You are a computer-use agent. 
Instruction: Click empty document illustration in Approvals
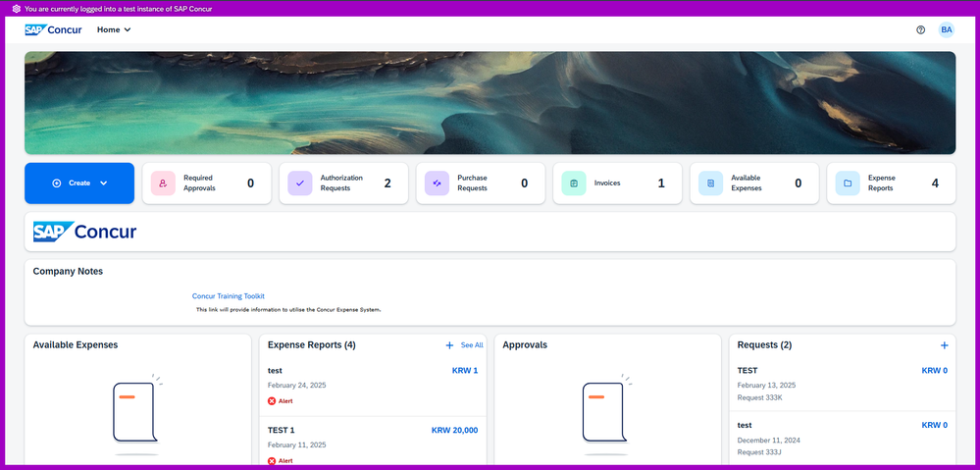(x=606, y=414)
